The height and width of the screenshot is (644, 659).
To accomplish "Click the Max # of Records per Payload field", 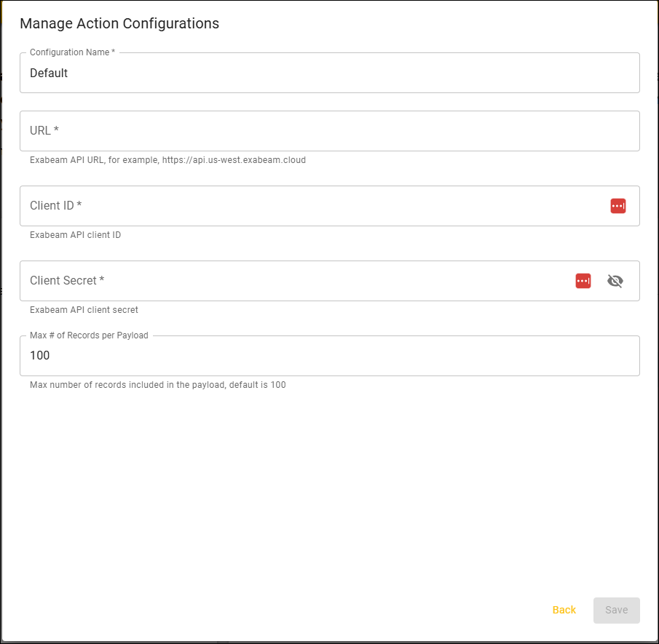I will (329, 356).
